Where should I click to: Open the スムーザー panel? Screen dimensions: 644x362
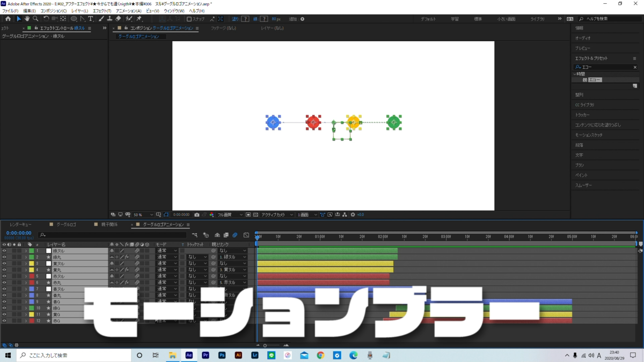(x=583, y=185)
